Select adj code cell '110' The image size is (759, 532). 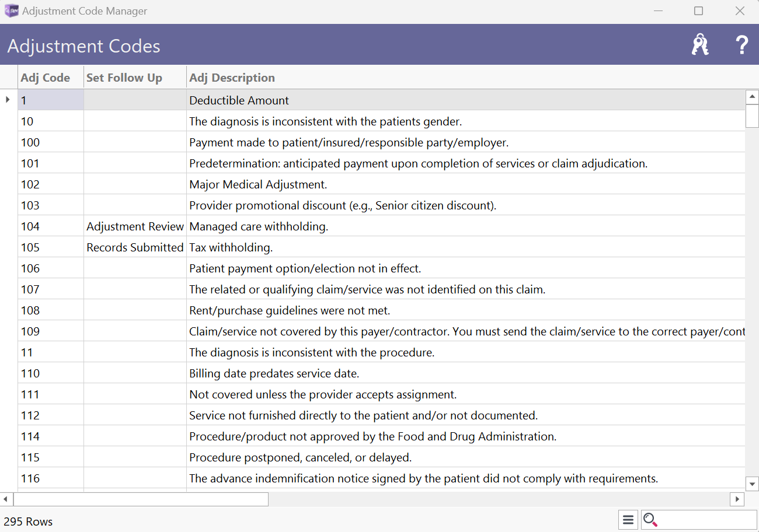pos(51,373)
